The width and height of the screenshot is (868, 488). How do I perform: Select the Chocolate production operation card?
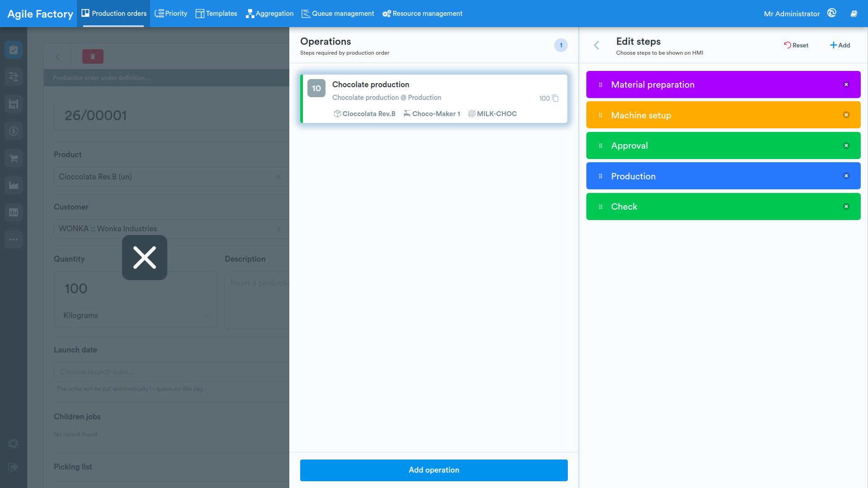(x=434, y=99)
